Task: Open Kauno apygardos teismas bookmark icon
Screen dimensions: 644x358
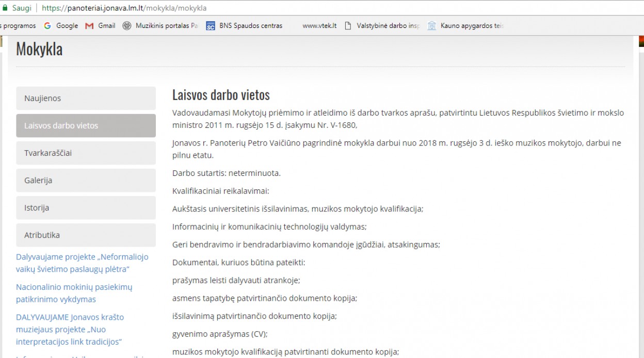Action: pyautogui.click(x=432, y=26)
